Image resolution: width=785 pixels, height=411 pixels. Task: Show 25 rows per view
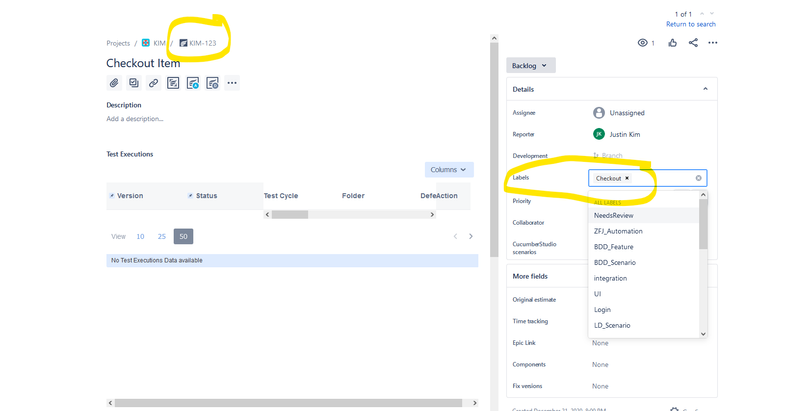coord(161,236)
